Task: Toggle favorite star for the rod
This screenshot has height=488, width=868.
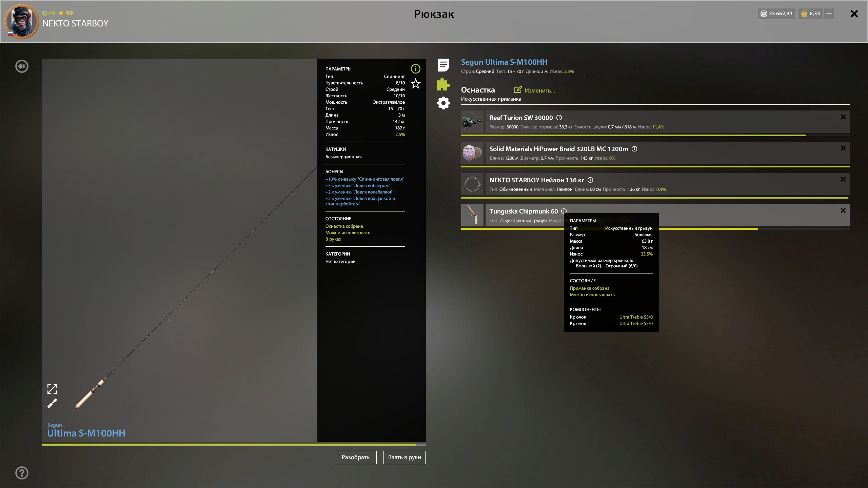Action: [x=416, y=84]
